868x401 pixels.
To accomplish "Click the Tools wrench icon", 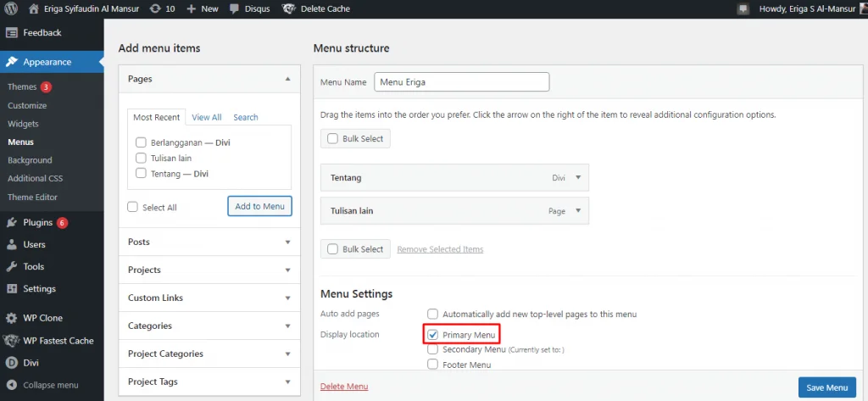I will (11, 267).
